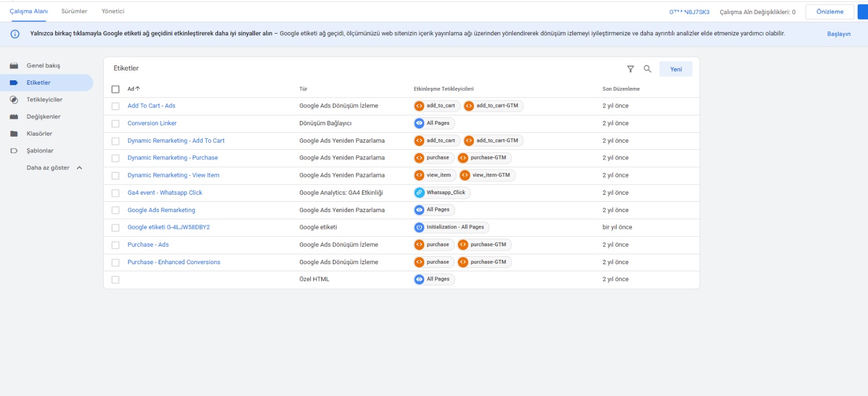Image resolution: width=868 pixels, height=396 pixels.
Task: Open Değişkenler section in sidebar
Action: (x=43, y=117)
